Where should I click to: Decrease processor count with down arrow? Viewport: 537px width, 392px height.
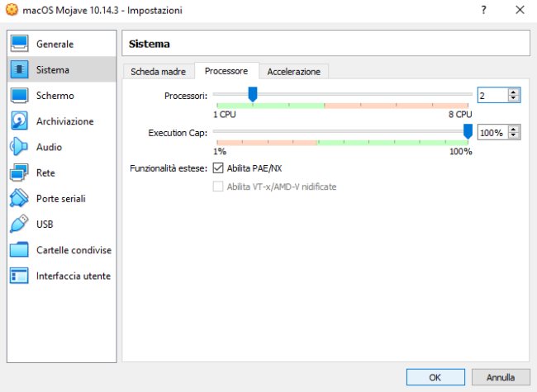(x=514, y=99)
